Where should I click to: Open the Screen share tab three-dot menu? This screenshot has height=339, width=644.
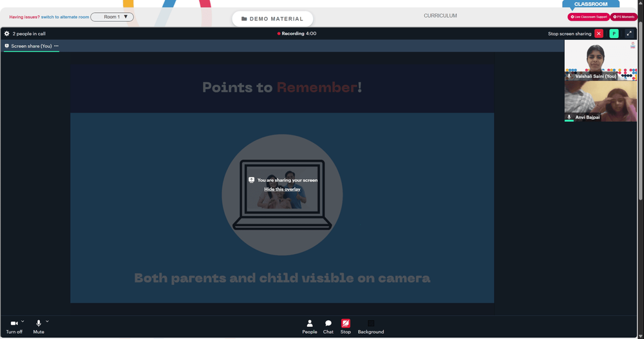pos(56,46)
